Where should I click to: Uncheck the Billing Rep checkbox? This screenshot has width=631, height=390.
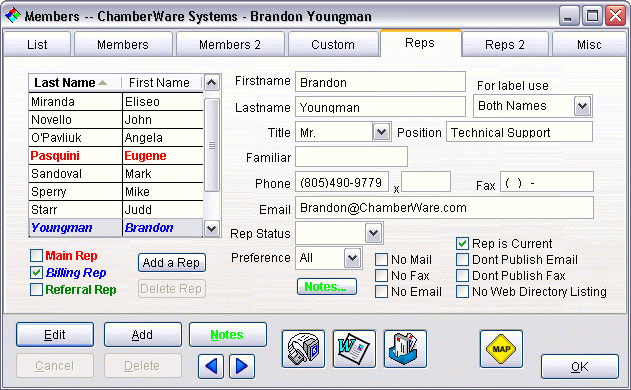[x=36, y=272]
